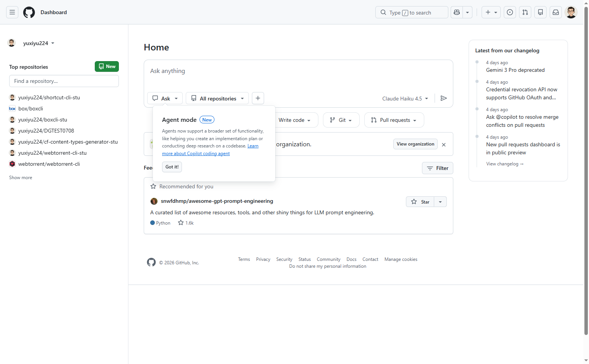Open Learn more about Copilot coding agent link
Viewport: 589px width, 364px height.
tap(210, 150)
